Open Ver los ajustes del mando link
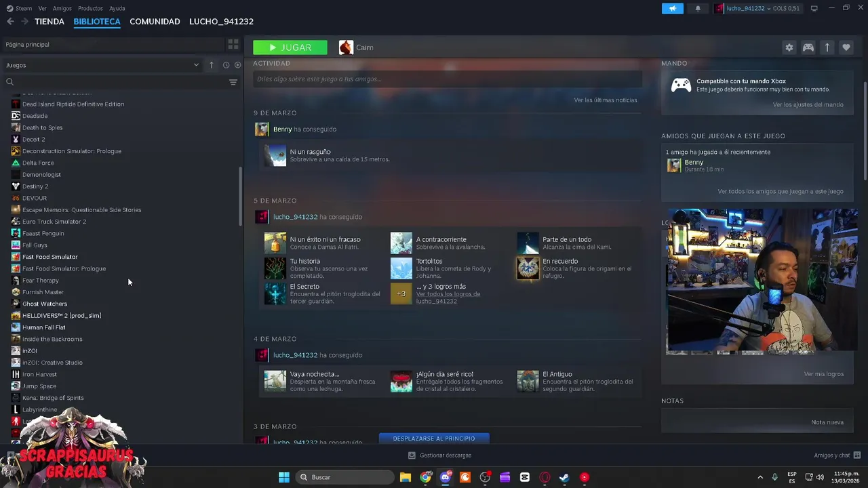Screen dimensions: 868x488 808,105
